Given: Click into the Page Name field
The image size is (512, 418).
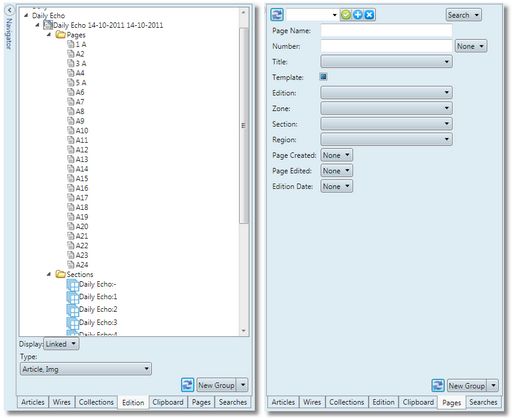Looking at the screenshot, I should [x=386, y=30].
